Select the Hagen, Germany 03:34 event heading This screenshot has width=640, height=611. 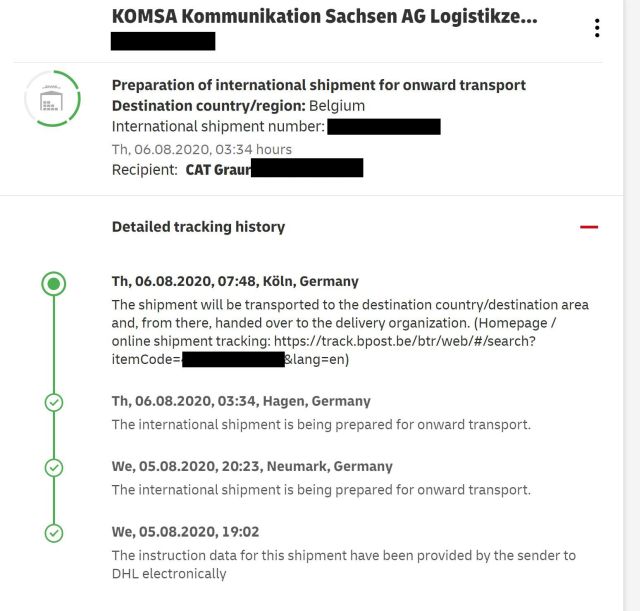coord(241,401)
